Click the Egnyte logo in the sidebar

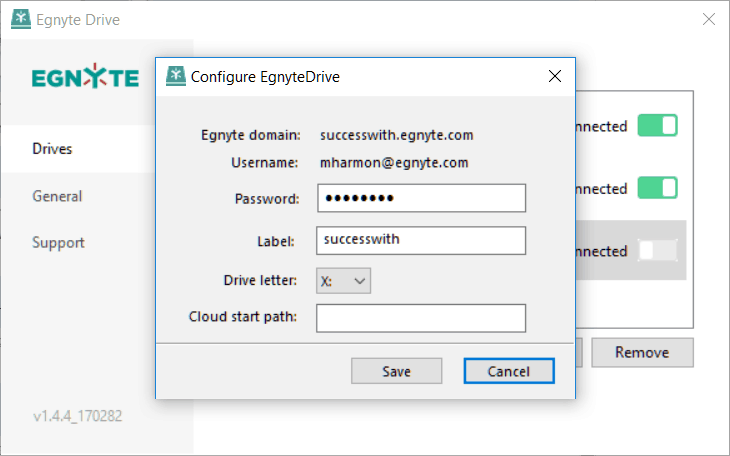85,76
